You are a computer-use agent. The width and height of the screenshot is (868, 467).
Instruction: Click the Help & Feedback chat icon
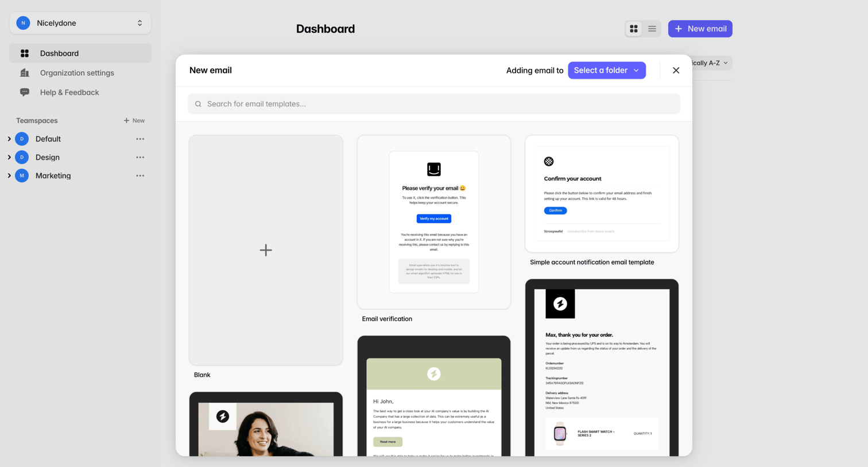tap(25, 92)
